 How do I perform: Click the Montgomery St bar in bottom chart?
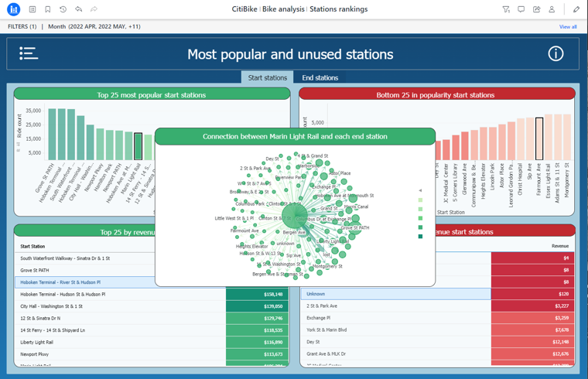(567, 137)
